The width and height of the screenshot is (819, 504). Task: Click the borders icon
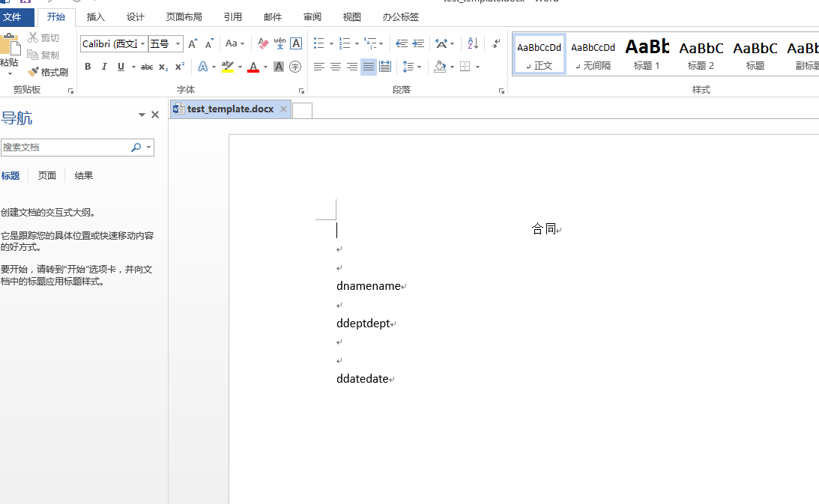pos(465,67)
